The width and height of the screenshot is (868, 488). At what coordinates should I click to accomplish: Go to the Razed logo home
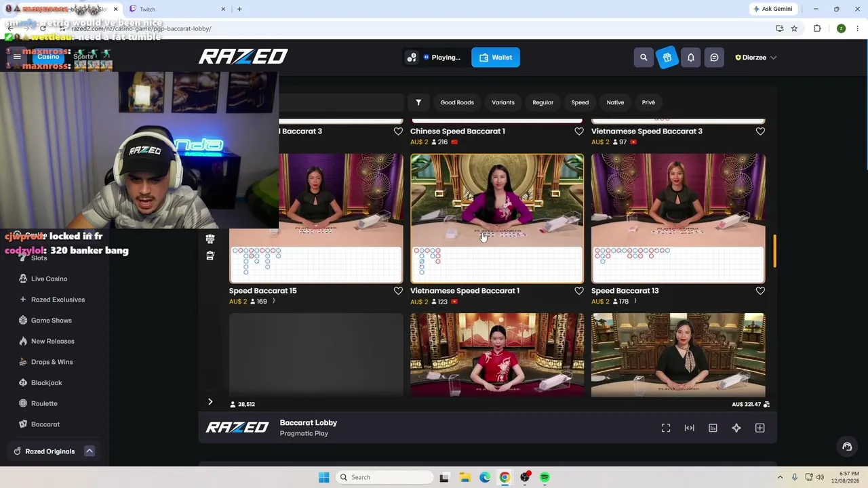243,56
